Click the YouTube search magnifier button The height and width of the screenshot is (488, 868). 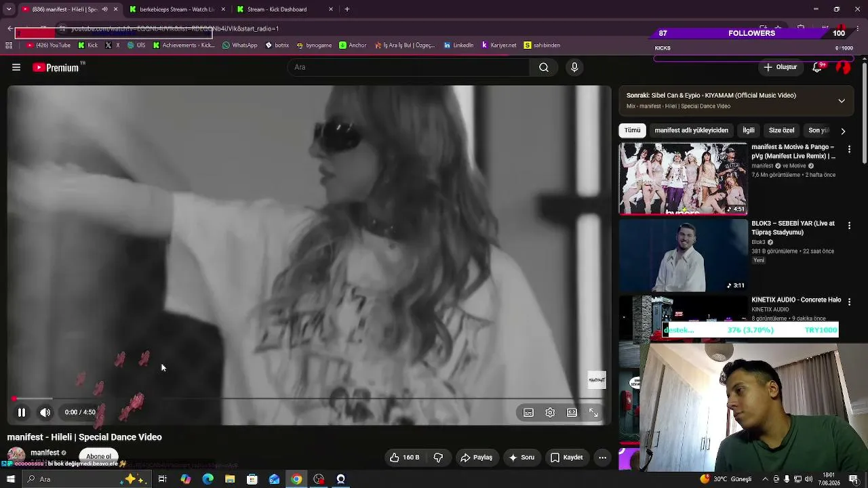544,67
